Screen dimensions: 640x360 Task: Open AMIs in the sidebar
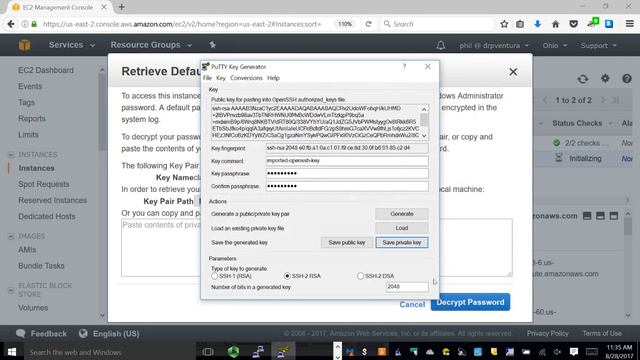click(x=27, y=250)
